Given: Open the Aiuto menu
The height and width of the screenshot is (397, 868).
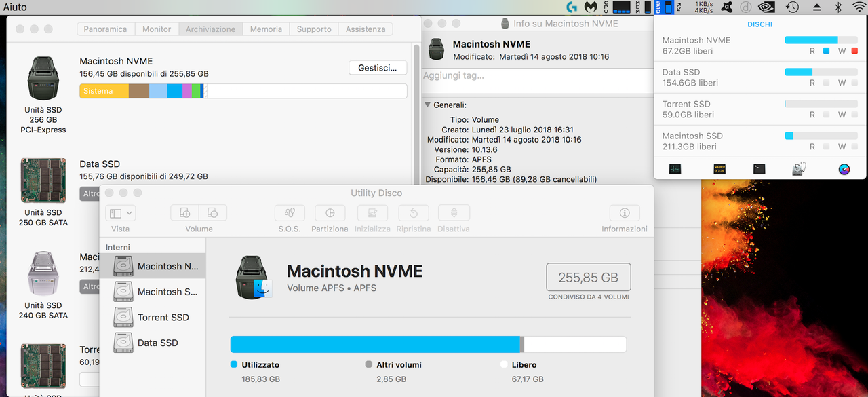Looking at the screenshot, I should pos(15,7).
